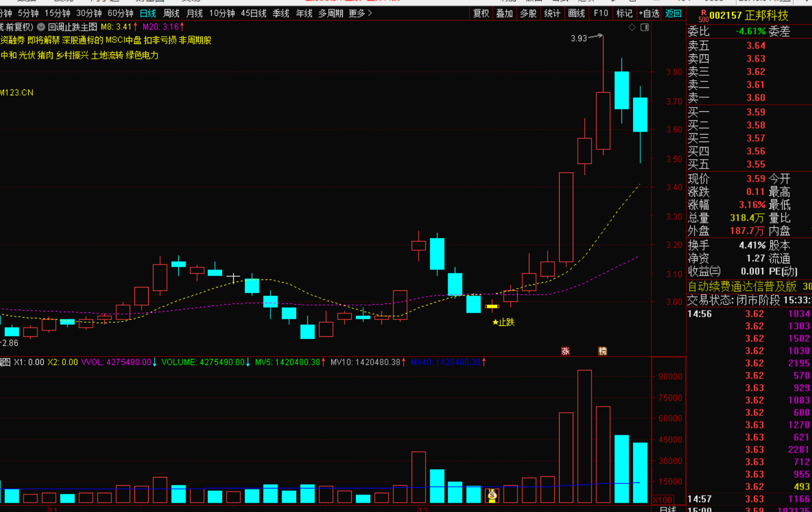Click the 涨 marker icon under the chart
The image size is (812, 512).
pyautogui.click(x=565, y=351)
